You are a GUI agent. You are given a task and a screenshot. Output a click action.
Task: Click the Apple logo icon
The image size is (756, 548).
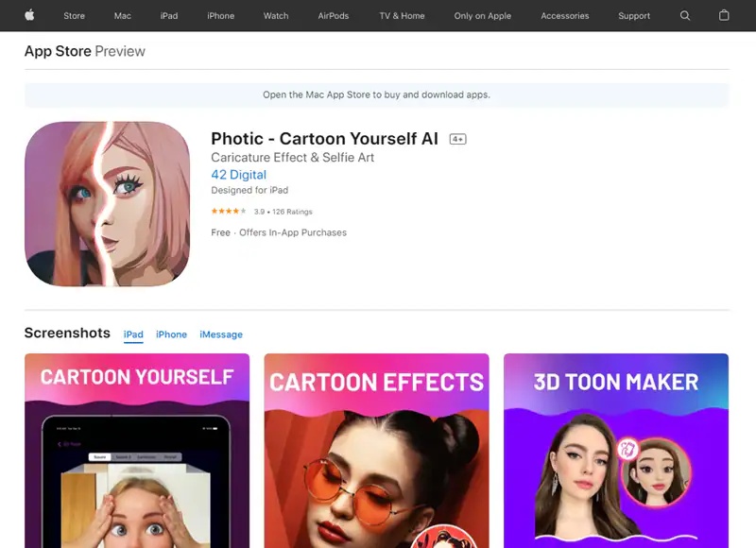(x=29, y=15)
